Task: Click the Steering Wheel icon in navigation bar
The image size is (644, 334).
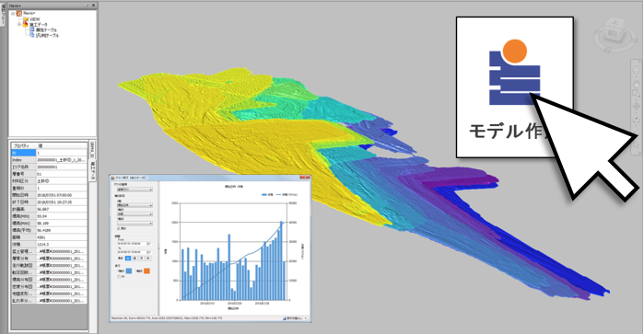Action: pyautogui.click(x=637, y=70)
